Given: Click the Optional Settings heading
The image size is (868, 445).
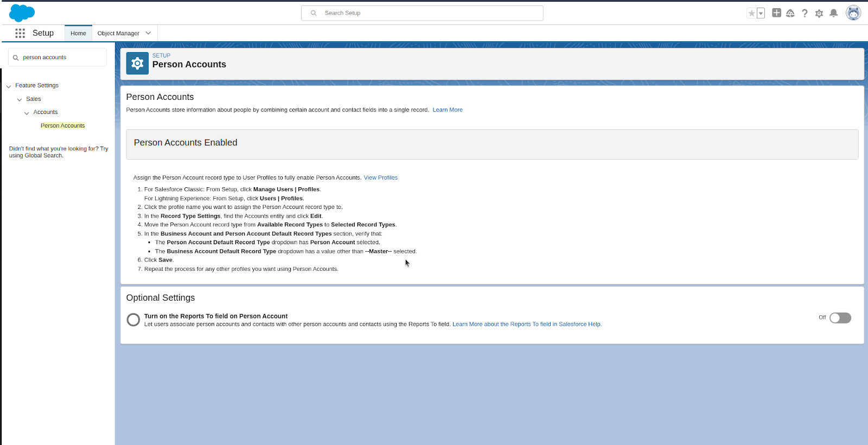Looking at the screenshot, I should click(161, 297).
